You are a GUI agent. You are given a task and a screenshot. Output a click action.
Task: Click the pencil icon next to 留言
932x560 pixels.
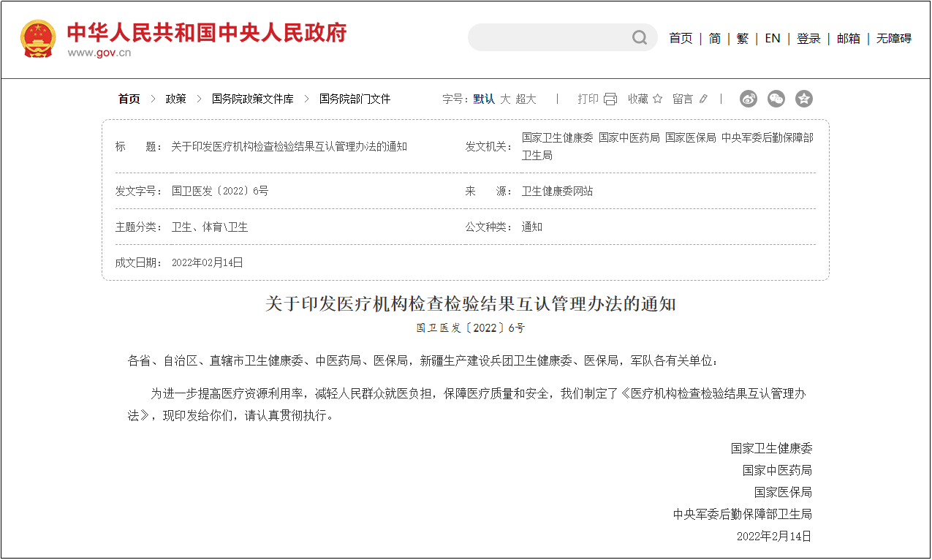click(703, 99)
